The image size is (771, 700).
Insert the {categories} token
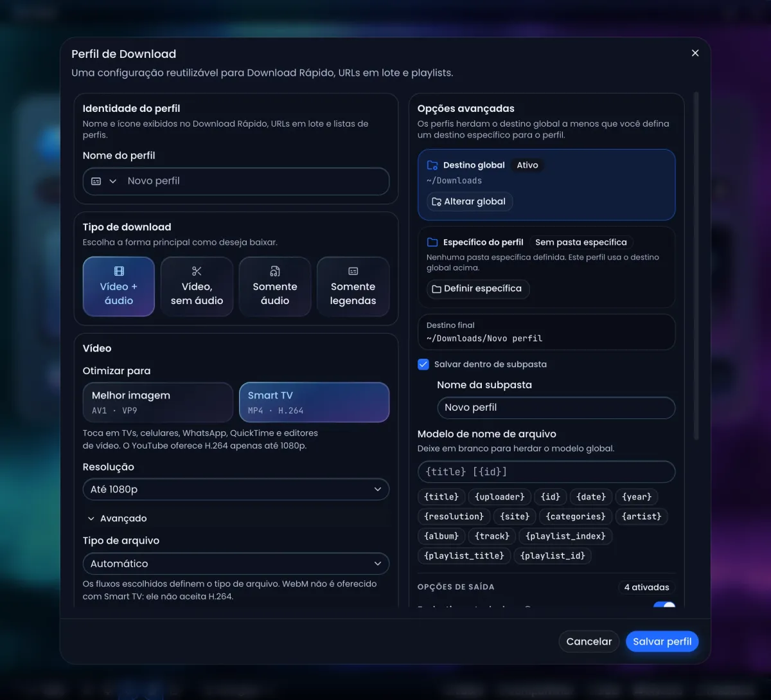point(576,516)
